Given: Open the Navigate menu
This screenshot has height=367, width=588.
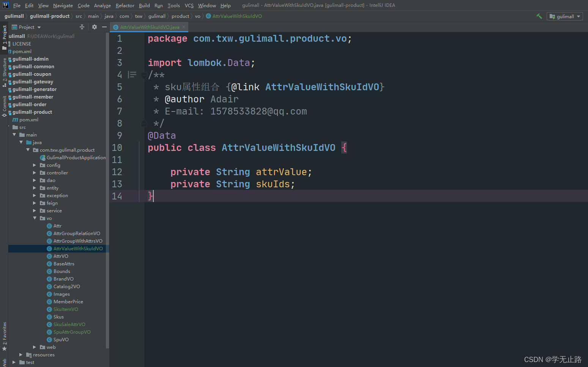Looking at the screenshot, I should tap(63, 5).
